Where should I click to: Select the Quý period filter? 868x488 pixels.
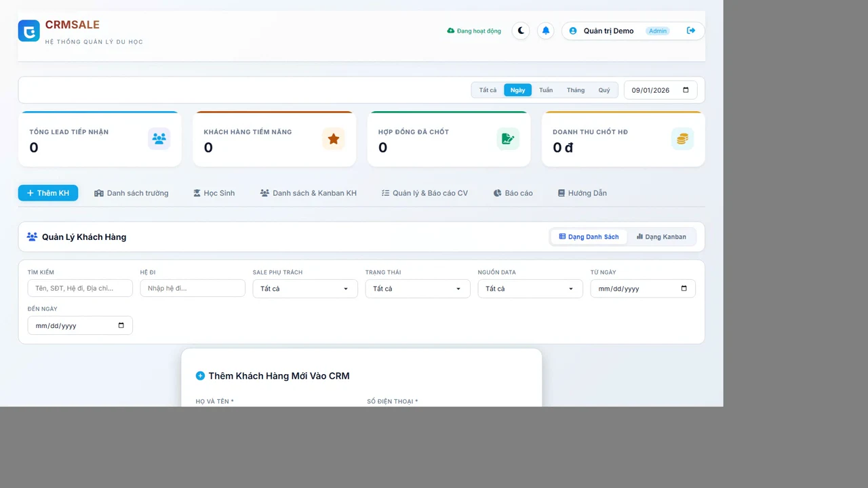pos(604,90)
